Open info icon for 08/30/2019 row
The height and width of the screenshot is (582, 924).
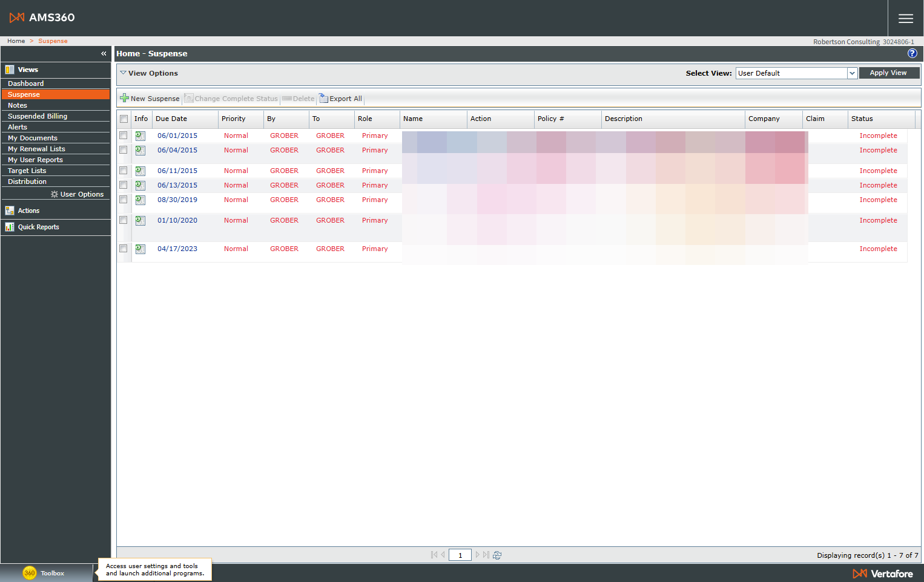140,200
